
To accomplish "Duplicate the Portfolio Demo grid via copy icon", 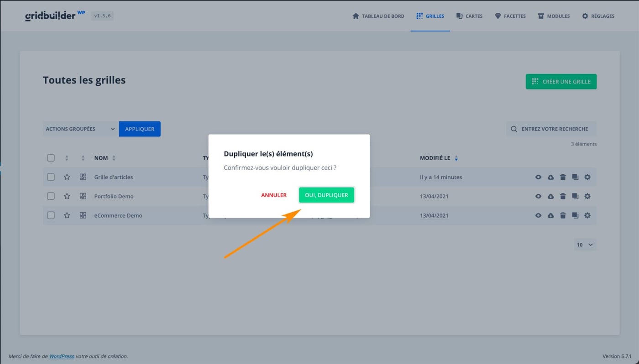I will coord(575,196).
